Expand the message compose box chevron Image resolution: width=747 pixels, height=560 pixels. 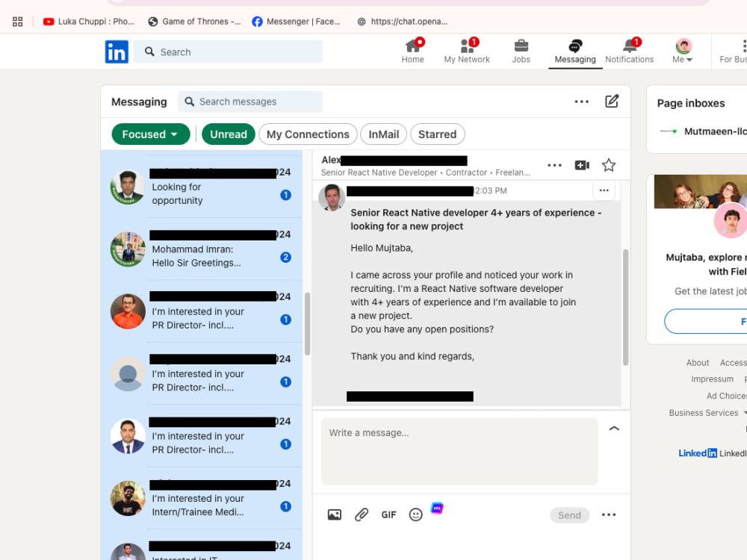tap(614, 429)
